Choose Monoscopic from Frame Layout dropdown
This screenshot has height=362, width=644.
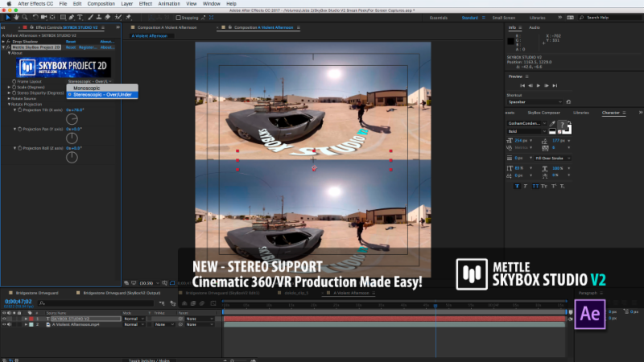pos(86,88)
